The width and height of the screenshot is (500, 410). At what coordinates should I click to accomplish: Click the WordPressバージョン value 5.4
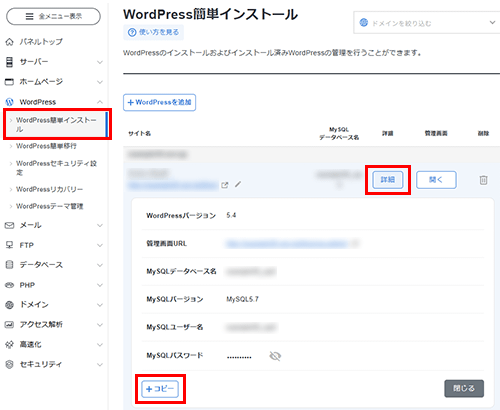[231, 215]
